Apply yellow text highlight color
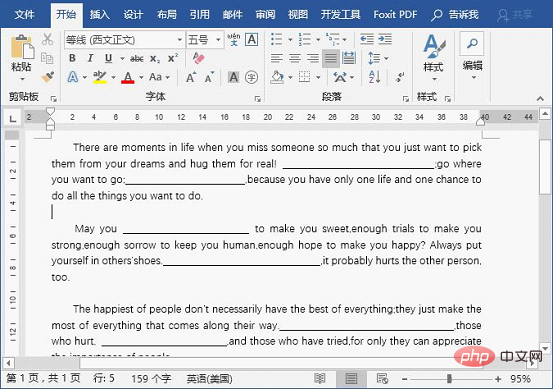 tap(100, 77)
